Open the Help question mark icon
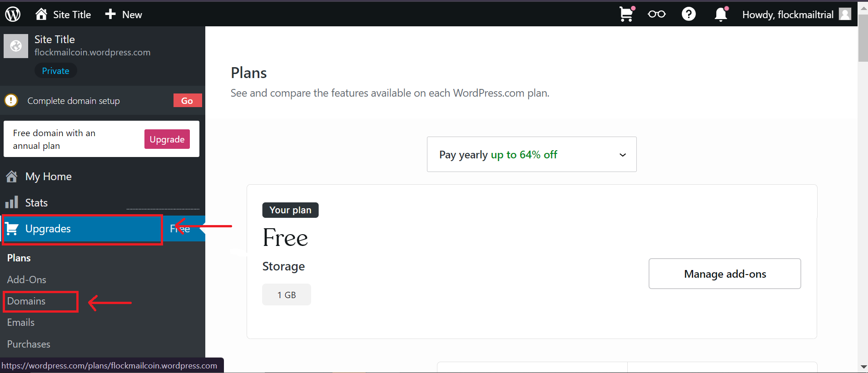 (x=689, y=14)
